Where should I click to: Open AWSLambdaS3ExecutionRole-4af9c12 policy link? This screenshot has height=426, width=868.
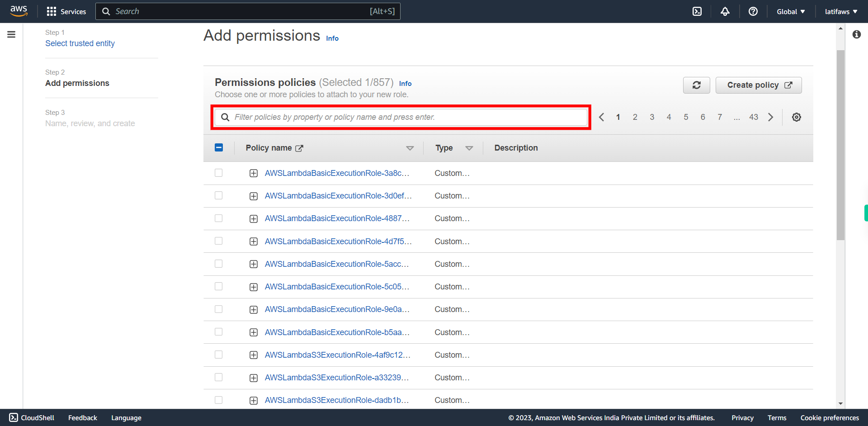(338, 355)
